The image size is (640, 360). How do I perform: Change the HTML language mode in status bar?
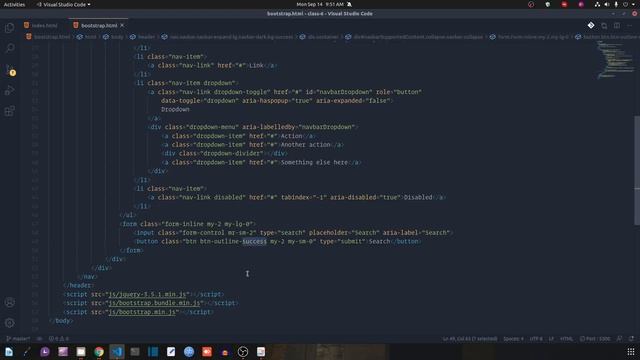tap(567, 339)
